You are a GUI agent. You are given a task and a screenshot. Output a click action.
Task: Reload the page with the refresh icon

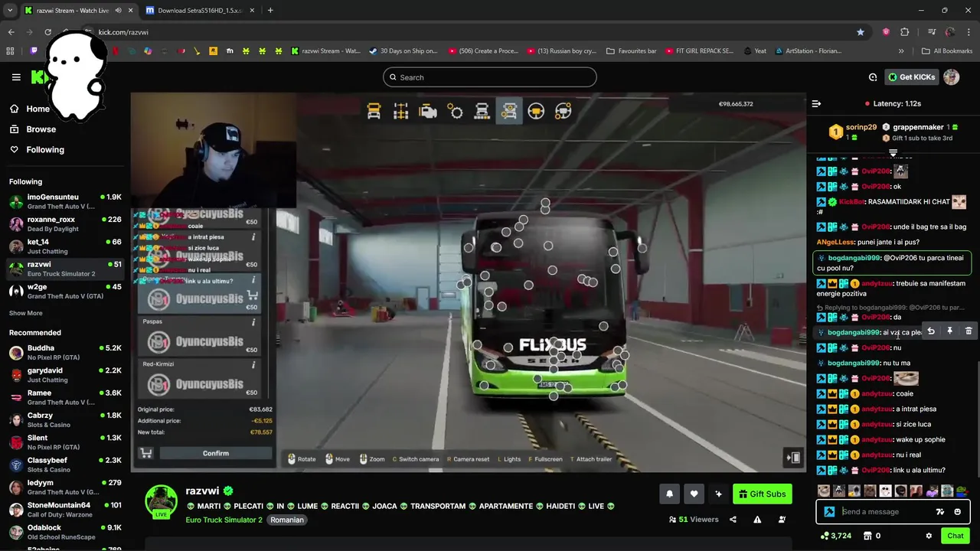tap(47, 32)
